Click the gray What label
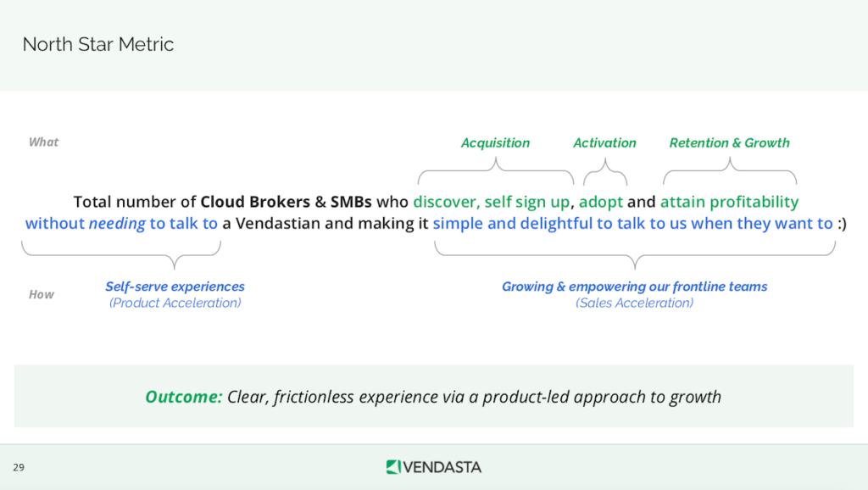868x490 pixels. (x=44, y=142)
